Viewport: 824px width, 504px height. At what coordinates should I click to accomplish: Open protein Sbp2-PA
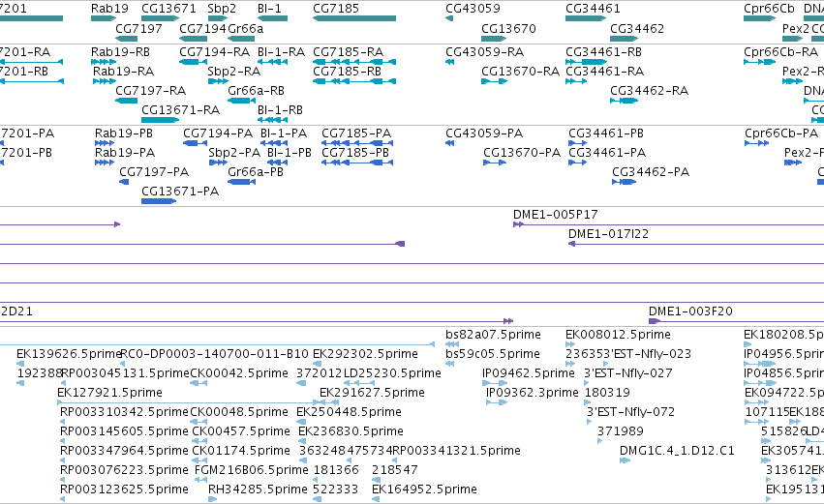(x=234, y=153)
